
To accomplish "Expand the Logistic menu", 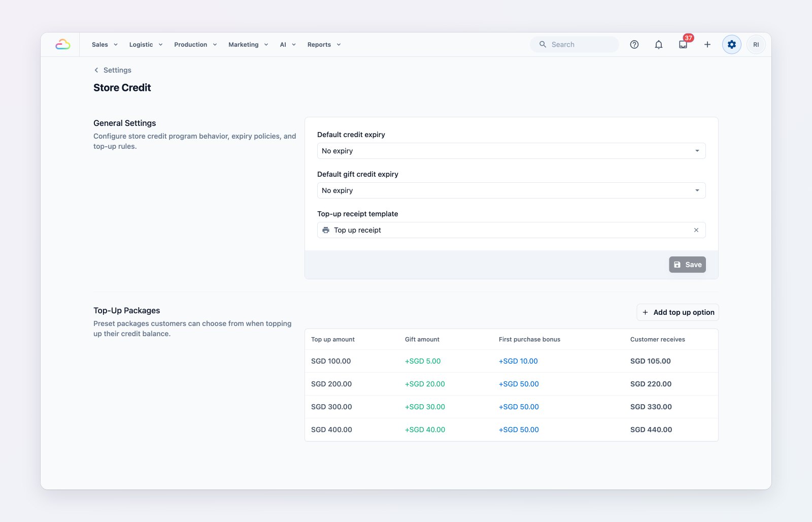I will (146, 45).
